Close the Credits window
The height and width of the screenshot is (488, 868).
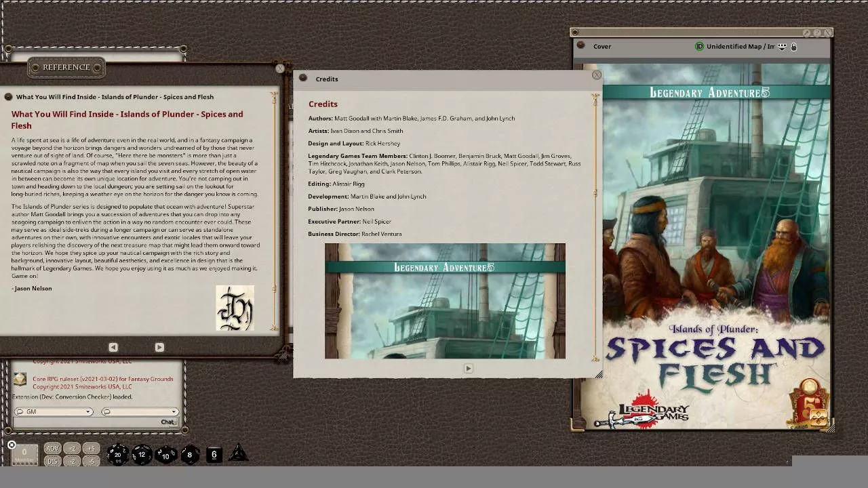click(x=596, y=75)
